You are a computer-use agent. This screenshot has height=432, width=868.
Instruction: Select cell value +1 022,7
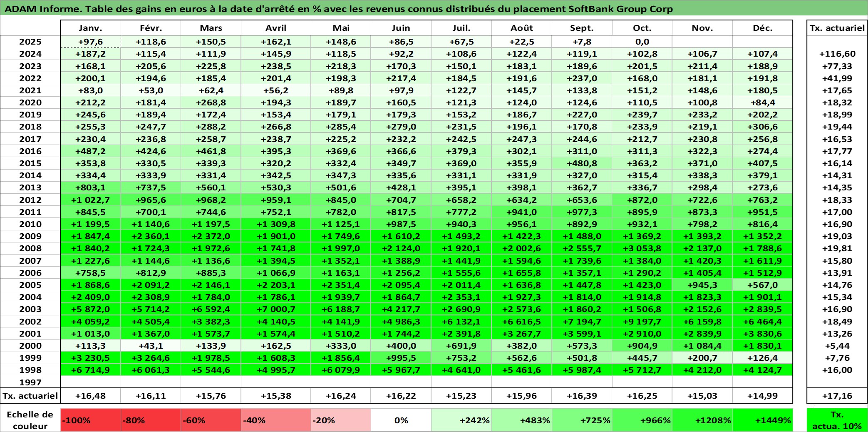pos(90,200)
